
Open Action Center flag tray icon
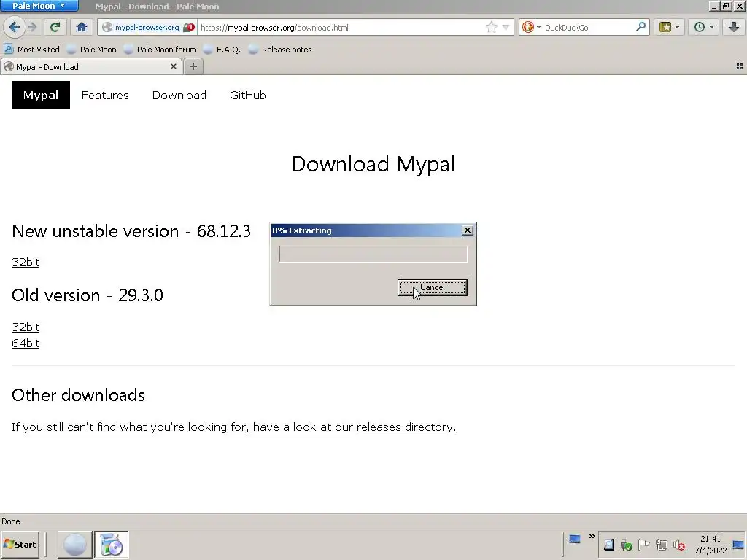click(x=643, y=545)
